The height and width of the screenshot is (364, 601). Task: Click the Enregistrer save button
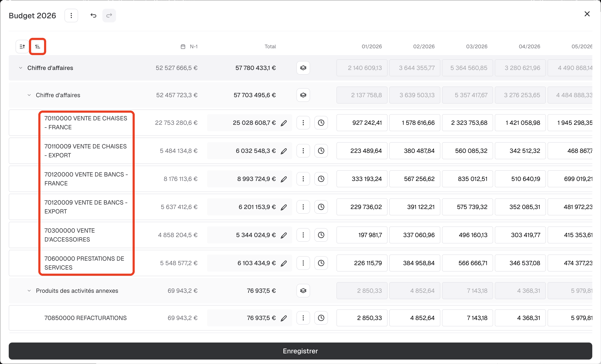tap(300, 351)
